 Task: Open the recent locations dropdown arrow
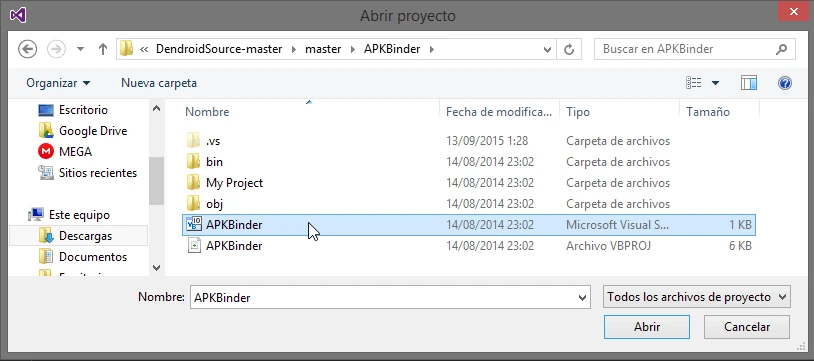80,49
